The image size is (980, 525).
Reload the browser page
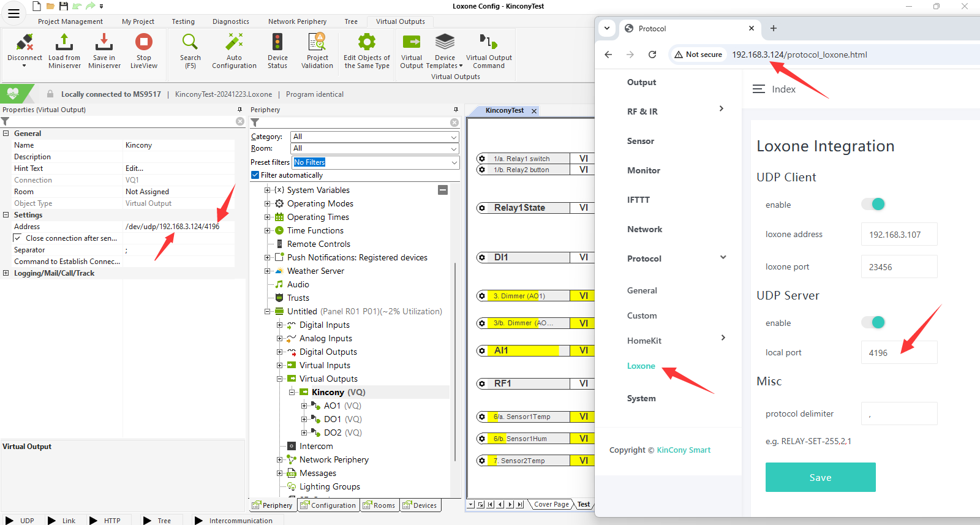652,55
